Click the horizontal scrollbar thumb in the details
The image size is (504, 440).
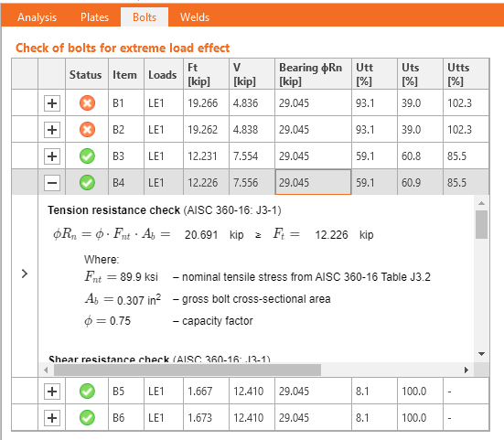pyautogui.click(x=188, y=370)
